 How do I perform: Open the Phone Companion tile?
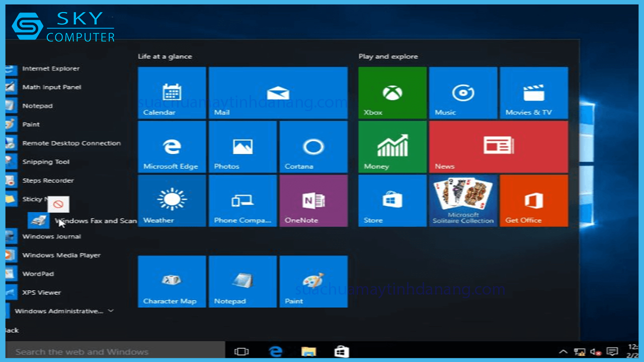point(243,201)
